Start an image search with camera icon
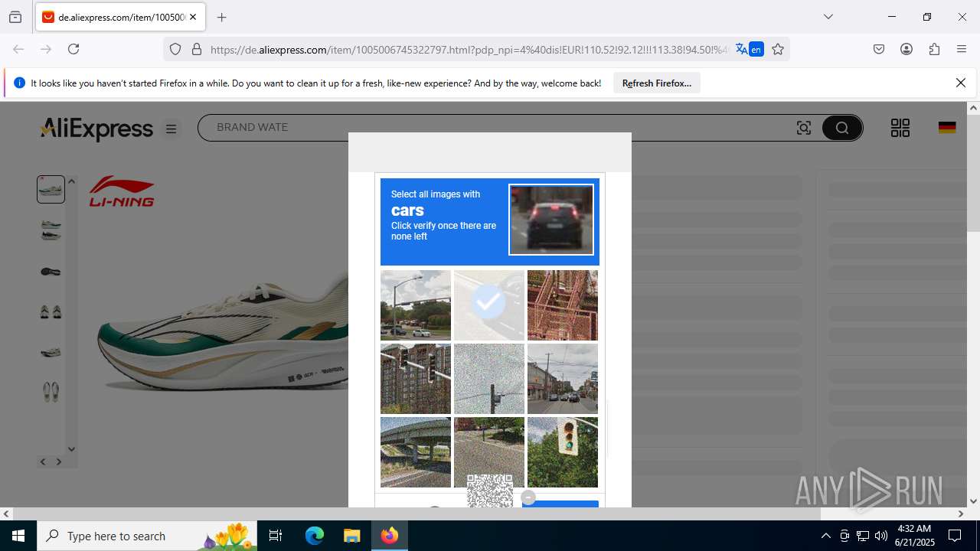Viewport: 980px width, 551px height. [804, 128]
